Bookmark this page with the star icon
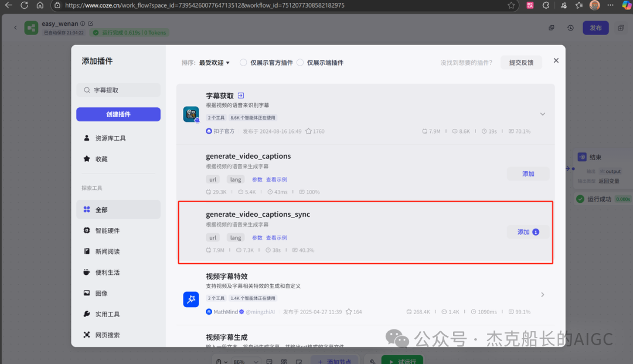This screenshot has height=364, width=633. [511, 5]
